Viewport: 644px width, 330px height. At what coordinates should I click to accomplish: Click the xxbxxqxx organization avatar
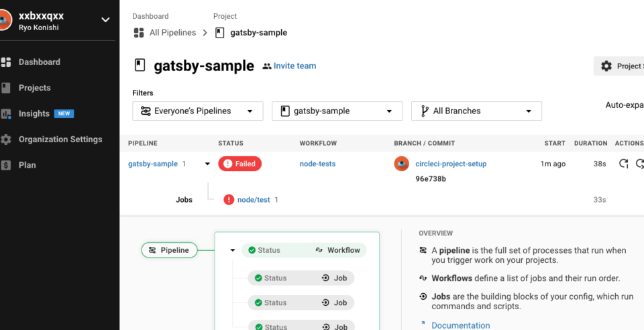5,19
